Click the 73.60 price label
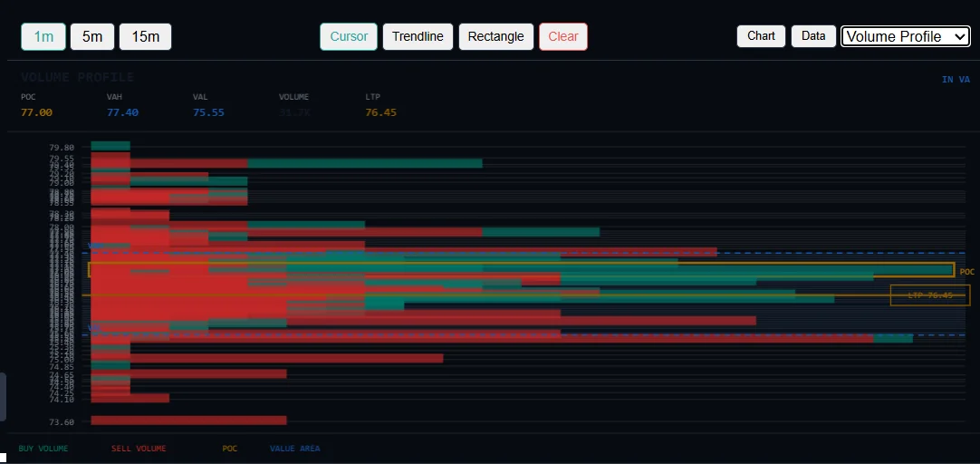980x464 pixels. click(62, 422)
